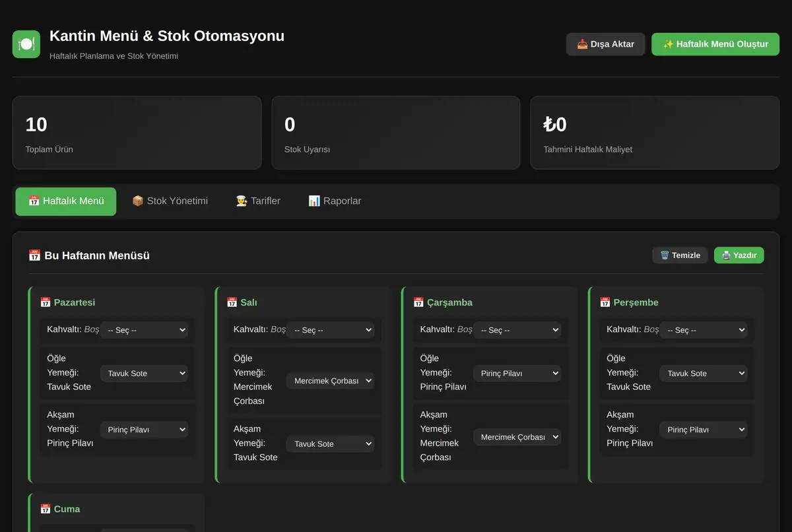Expand Salı Kahvaltı dropdown
This screenshot has width=792, height=532.
point(330,330)
